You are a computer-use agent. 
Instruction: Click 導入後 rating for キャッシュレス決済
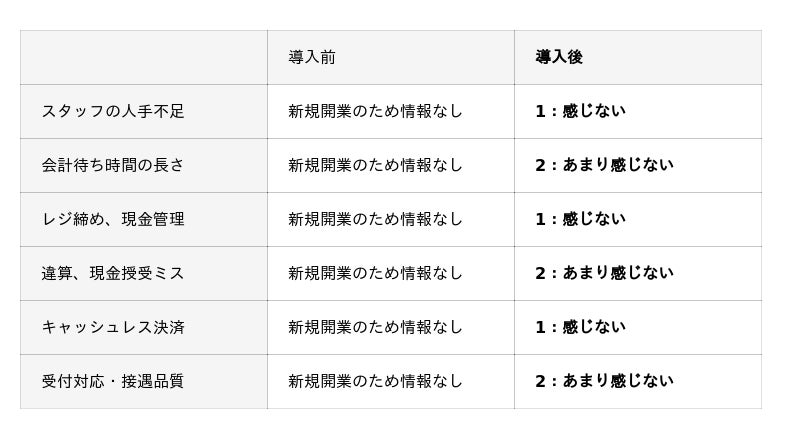[580, 327]
